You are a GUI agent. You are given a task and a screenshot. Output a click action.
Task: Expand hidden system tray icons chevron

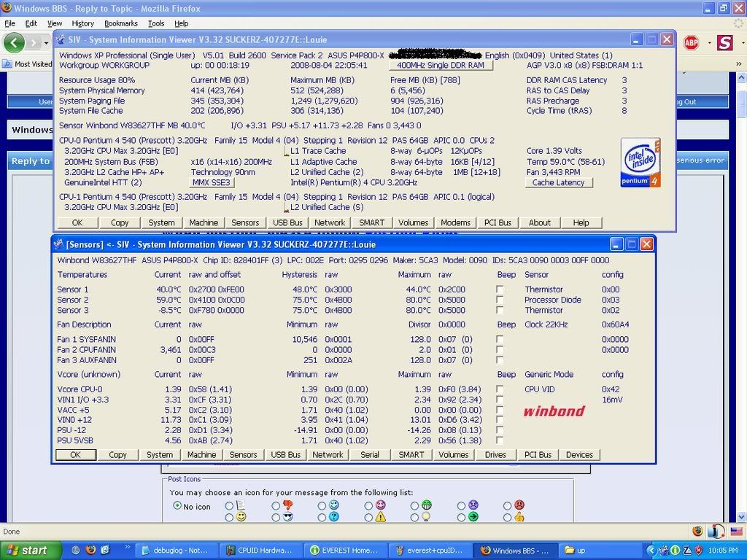[x=651, y=551]
